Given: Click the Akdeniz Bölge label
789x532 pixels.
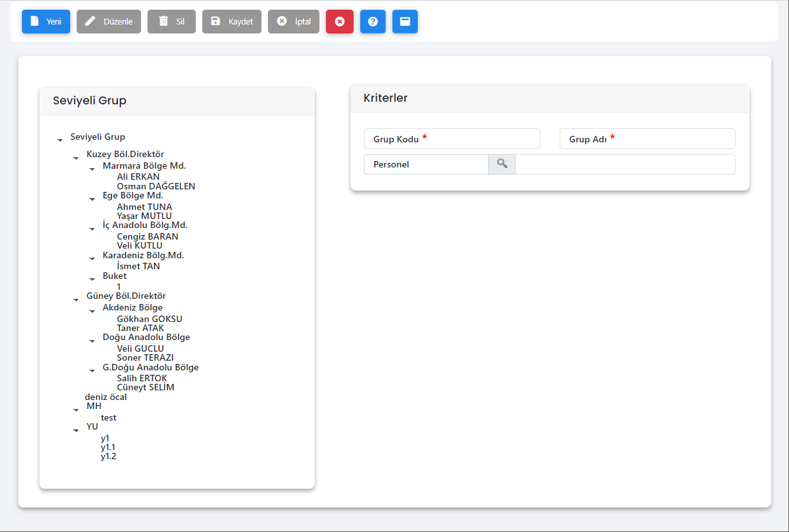Looking at the screenshot, I should (x=133, y=307).
